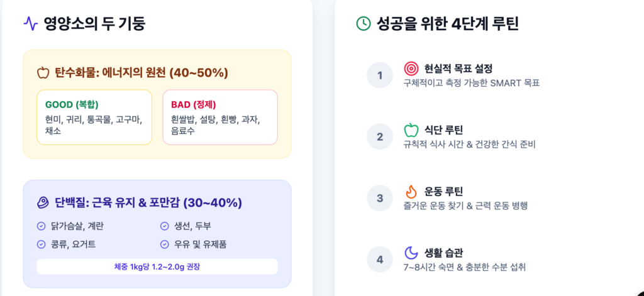Image resolution: width=644 pixels, height=296 pixels.
Task: Click the 체중 1kg당 1.2~2.0g 권장 bar
Action: [157, 266]
